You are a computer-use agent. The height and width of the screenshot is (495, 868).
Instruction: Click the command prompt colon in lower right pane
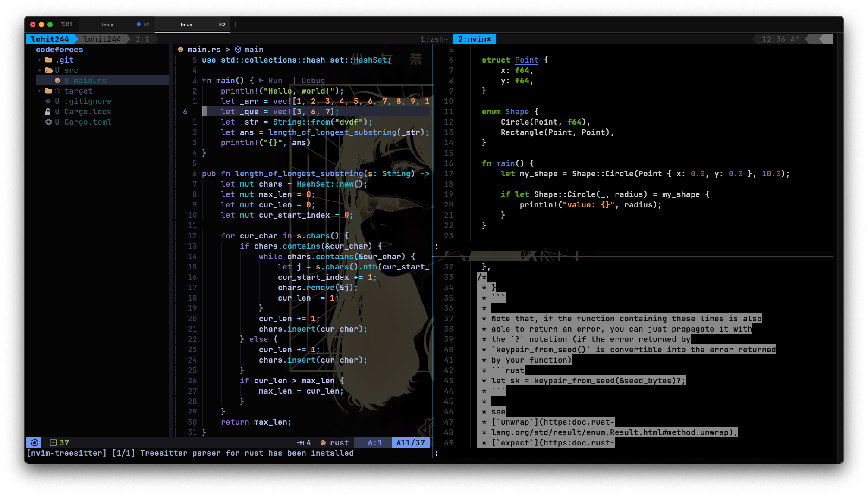tap(437, 453)
